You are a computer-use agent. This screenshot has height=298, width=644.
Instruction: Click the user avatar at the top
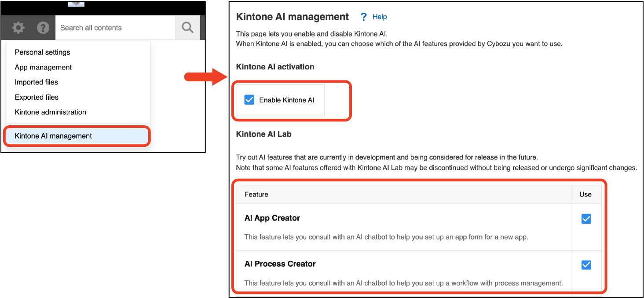(x=76, y=4)
